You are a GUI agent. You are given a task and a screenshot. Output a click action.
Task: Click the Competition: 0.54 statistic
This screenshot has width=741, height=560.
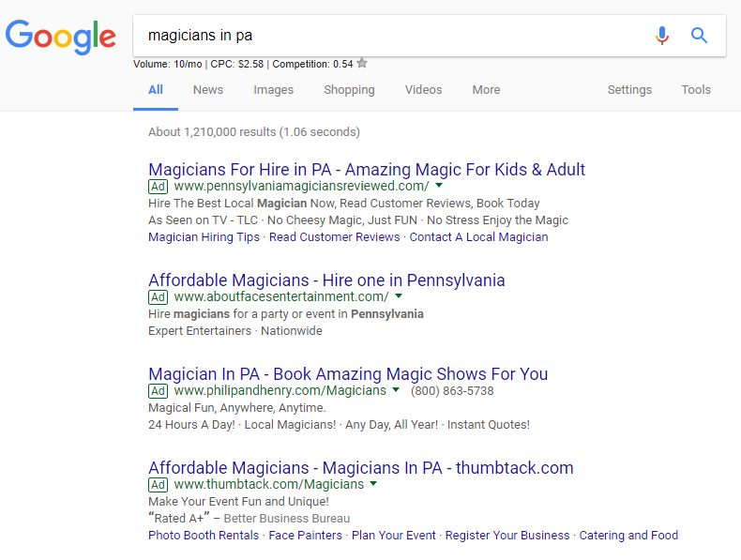click(x=312, y=64)
